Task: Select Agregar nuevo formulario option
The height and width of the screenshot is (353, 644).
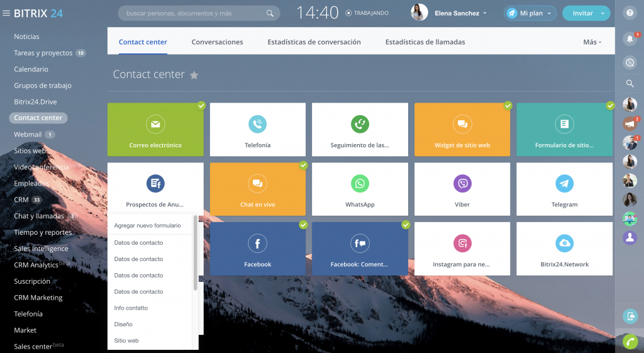Action: pyautogui.click(x=148, y=225)
